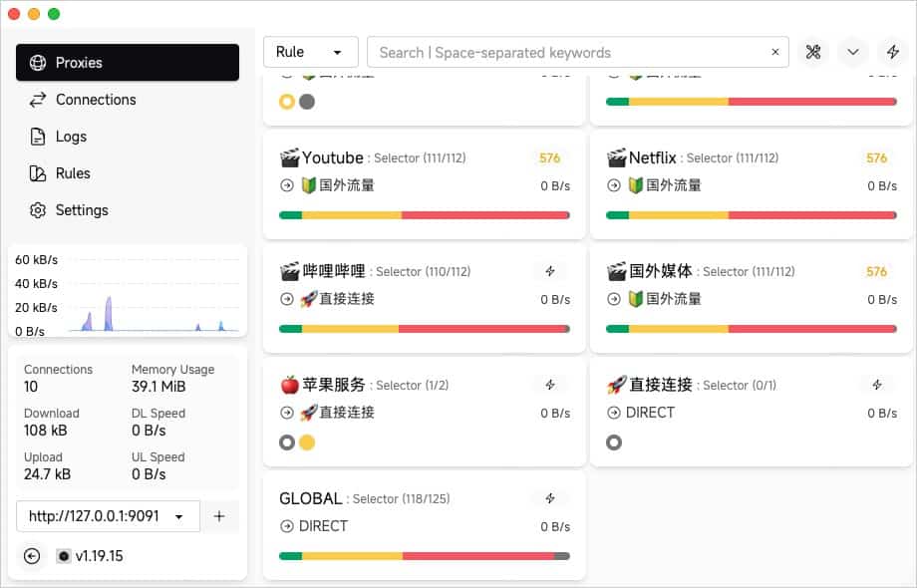Click the 576 latency badge on Netflix
917x588 pixels.
tap(876, 157)
